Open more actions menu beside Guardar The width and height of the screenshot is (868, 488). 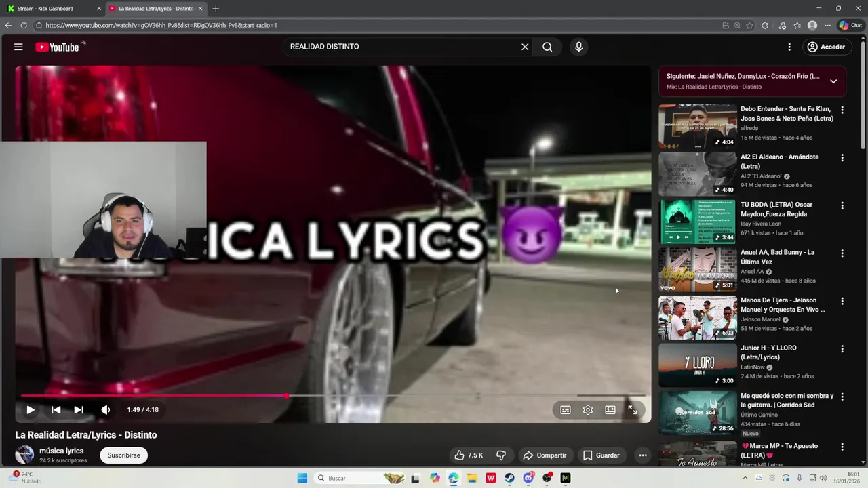(643, 455)
